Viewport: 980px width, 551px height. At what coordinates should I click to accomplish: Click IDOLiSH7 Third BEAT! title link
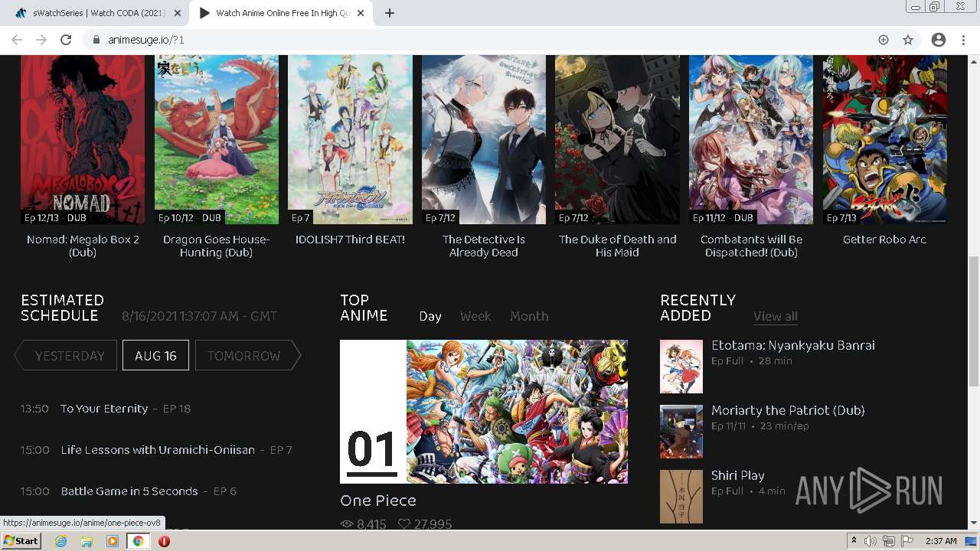coord(350,240)
